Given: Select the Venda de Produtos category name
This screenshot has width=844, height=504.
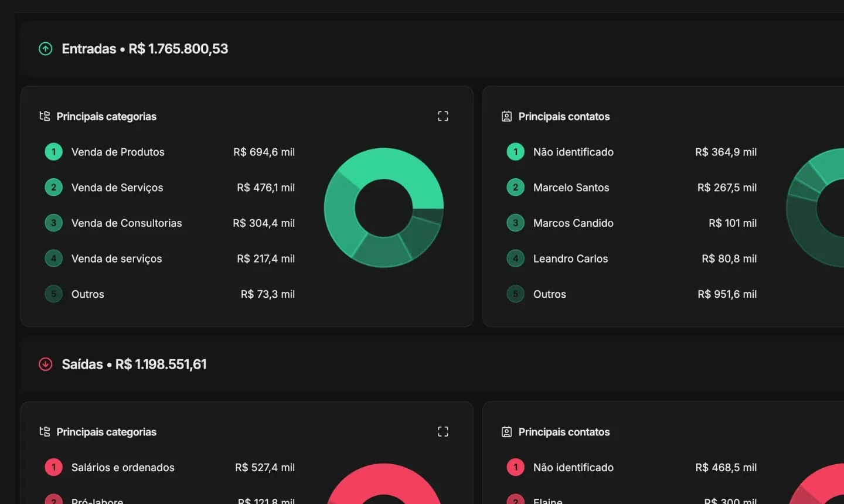Looking at the screenshot, I should coord(118,152).
